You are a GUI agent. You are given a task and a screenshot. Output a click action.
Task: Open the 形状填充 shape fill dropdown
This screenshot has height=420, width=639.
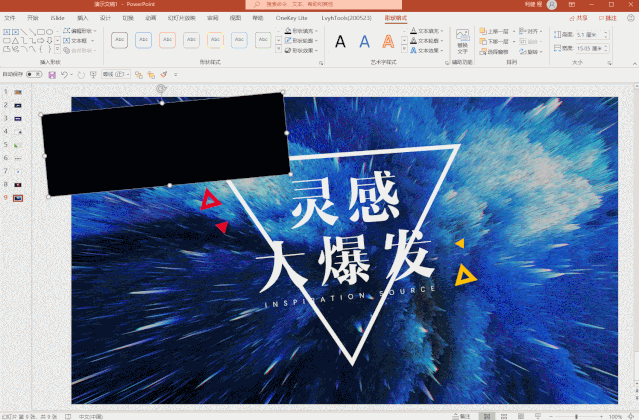tap(301, 31)
